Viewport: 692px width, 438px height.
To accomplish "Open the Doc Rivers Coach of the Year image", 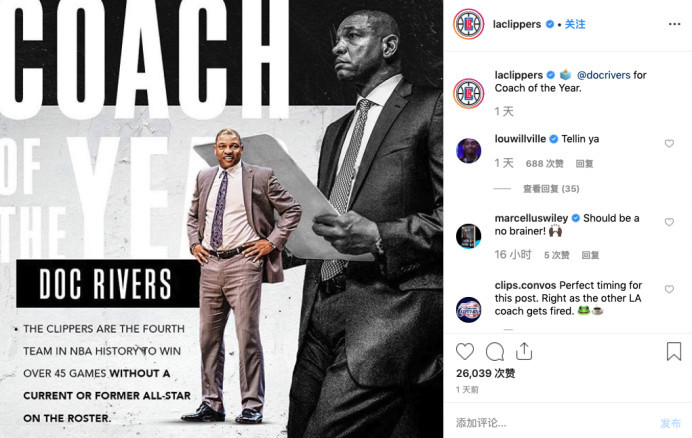I will tap(222, 219).
